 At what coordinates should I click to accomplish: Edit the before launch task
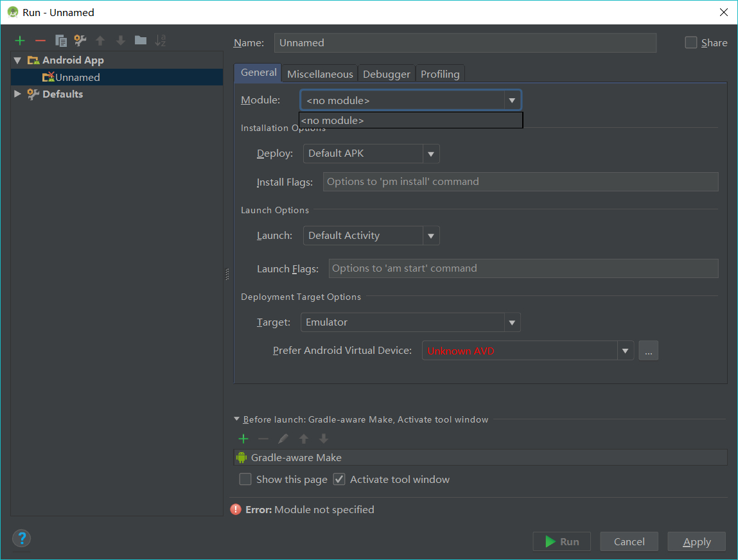click(283, 439)
